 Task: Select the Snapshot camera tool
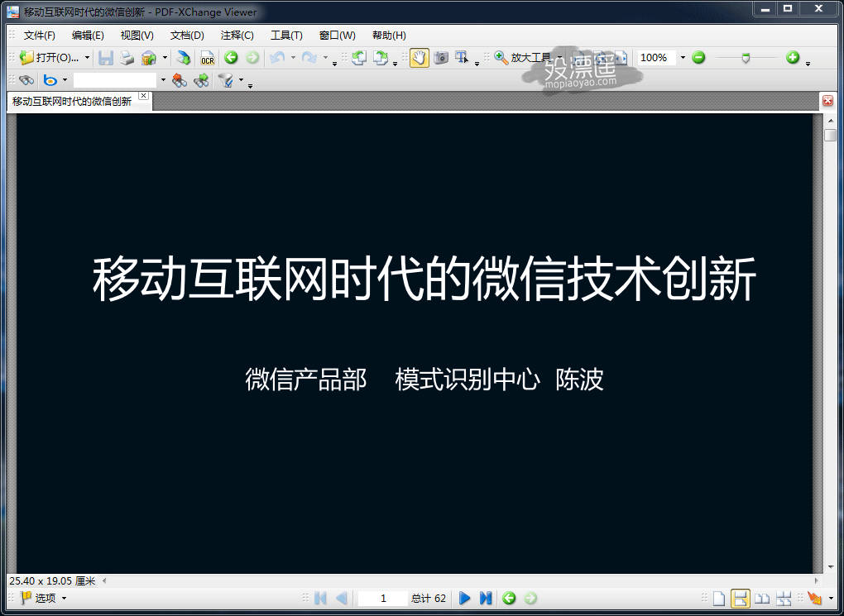pyautogui.click(x=441, y=58)
